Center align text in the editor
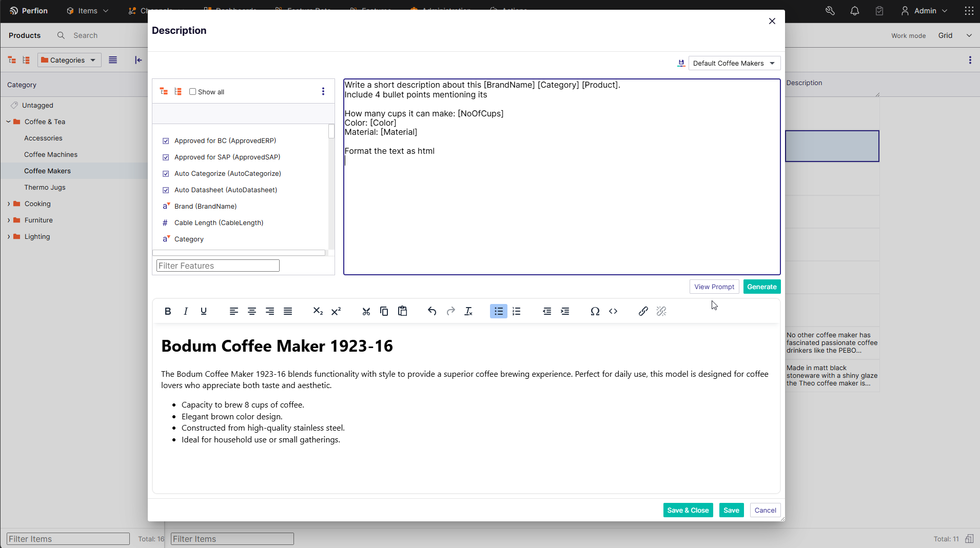The width and height of the screenshot is (980, 548). (252, 311)
